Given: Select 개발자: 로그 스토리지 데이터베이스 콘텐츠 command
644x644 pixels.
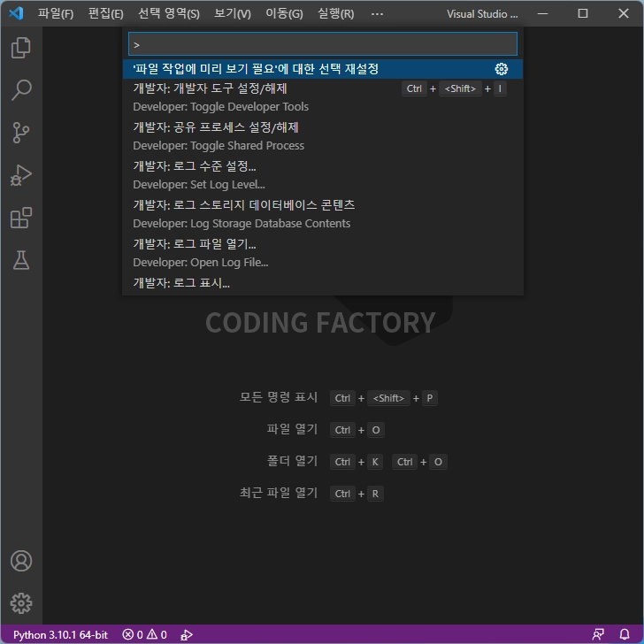Looking at the screenshot, I should [322, 214].
